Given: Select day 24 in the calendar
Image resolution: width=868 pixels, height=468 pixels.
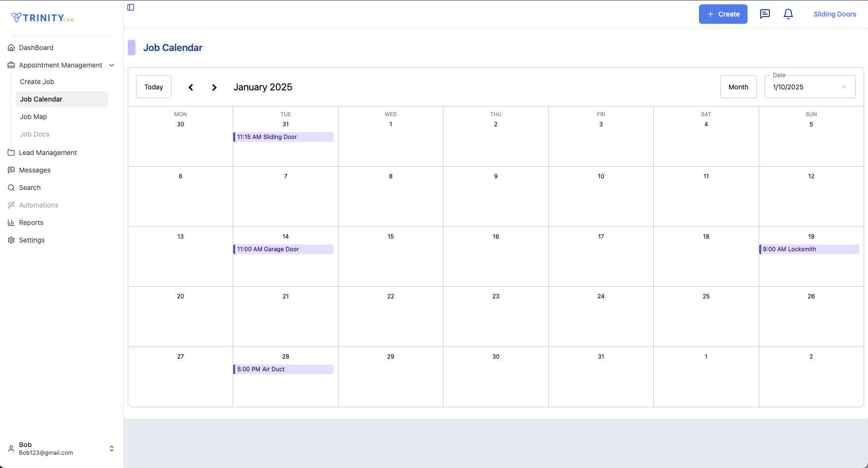Looking at the screenshot, I should [x=601, y=296].
